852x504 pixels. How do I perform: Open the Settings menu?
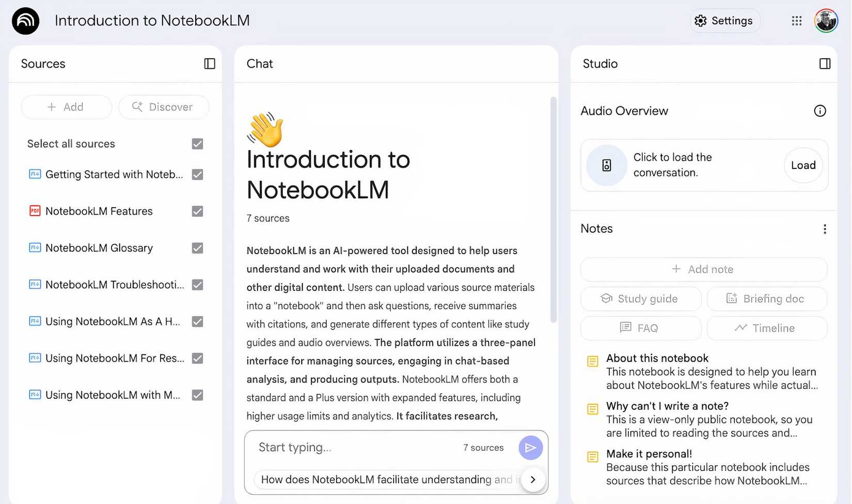[724, 21]
